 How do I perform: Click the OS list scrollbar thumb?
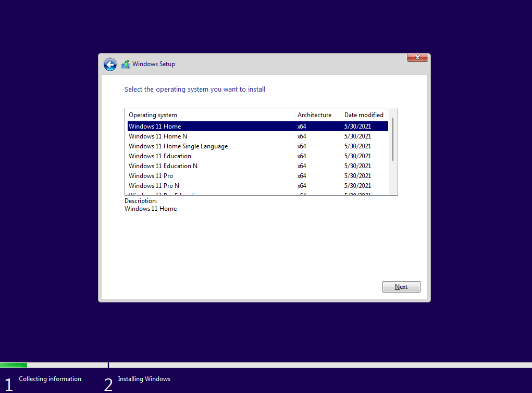tap(393, 139)
